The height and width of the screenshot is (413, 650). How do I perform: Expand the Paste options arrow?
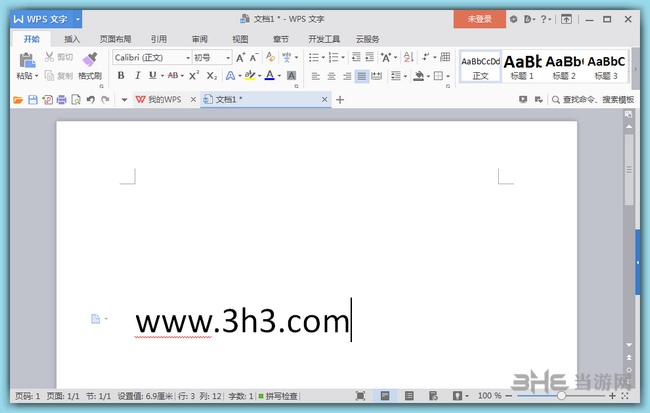click(x=36, y=76)
